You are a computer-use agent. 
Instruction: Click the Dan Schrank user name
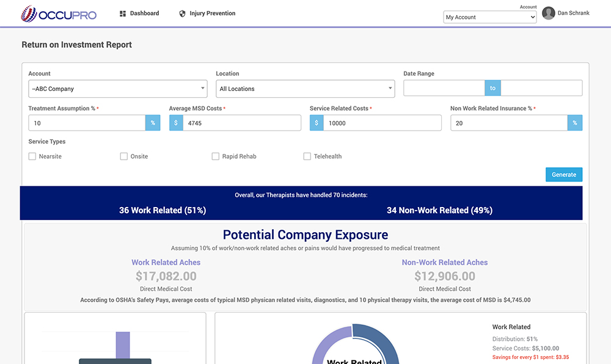(573, 13)
